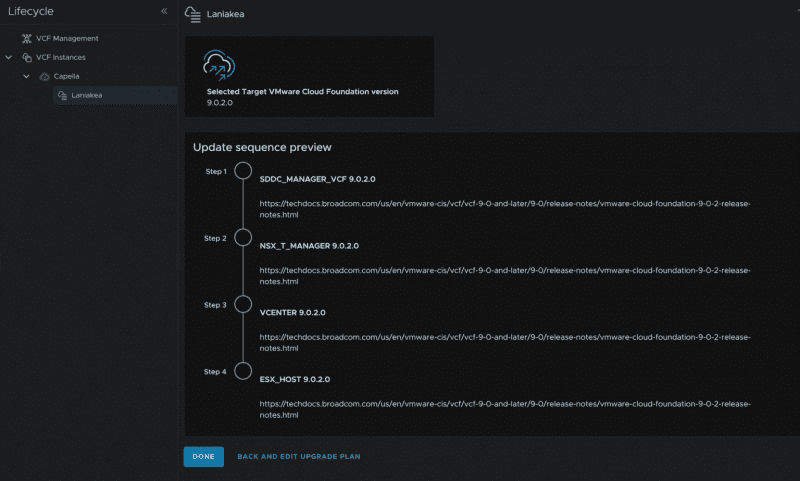800x481 pixels.
Task: Click the Step 4 timeline circle
Action: pos(243,371)
